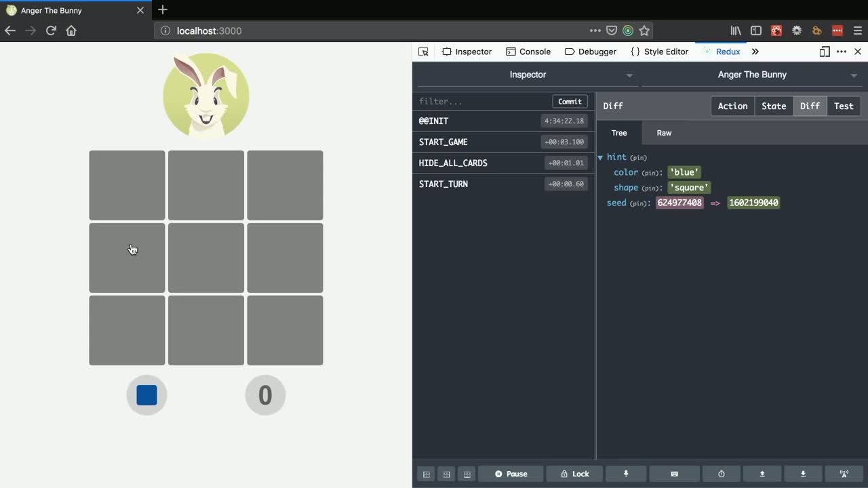
Task: Click the action filter input field
Action: 483,101
